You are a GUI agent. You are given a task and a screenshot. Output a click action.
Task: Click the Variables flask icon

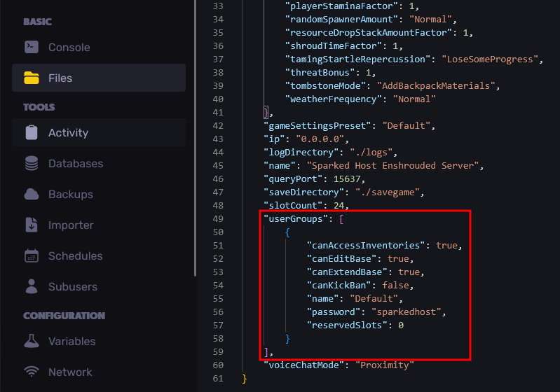tap(32, 341)
